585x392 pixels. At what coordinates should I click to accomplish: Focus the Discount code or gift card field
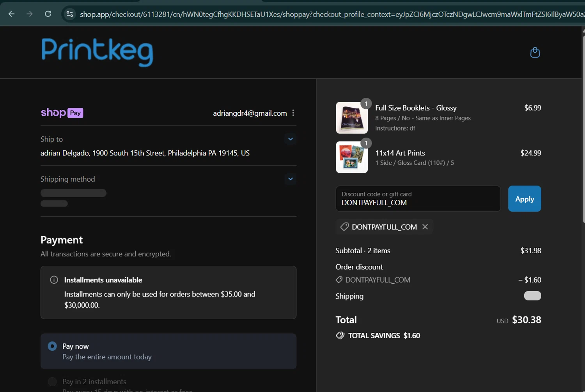418,199
